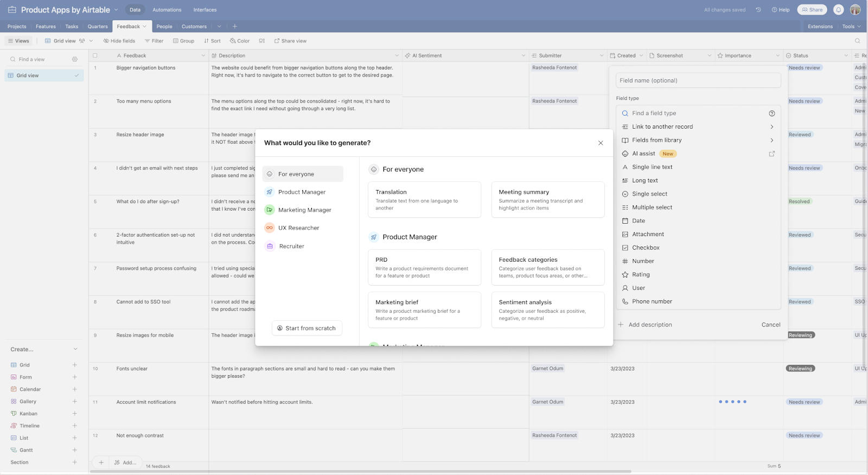Image resolution: width=868 pixels, height=475 pixels.
Task: Open view list settings gear in sidebar
Action: [x=75, y=59]
